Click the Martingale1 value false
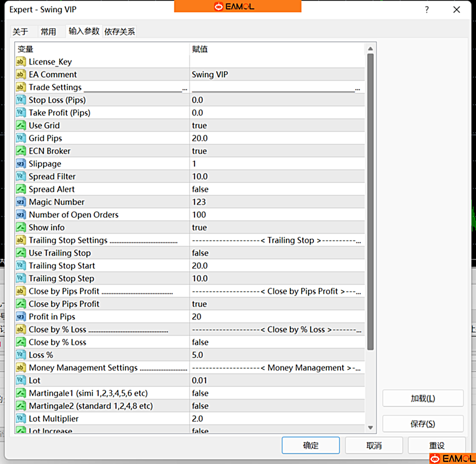 coord(200,393)
